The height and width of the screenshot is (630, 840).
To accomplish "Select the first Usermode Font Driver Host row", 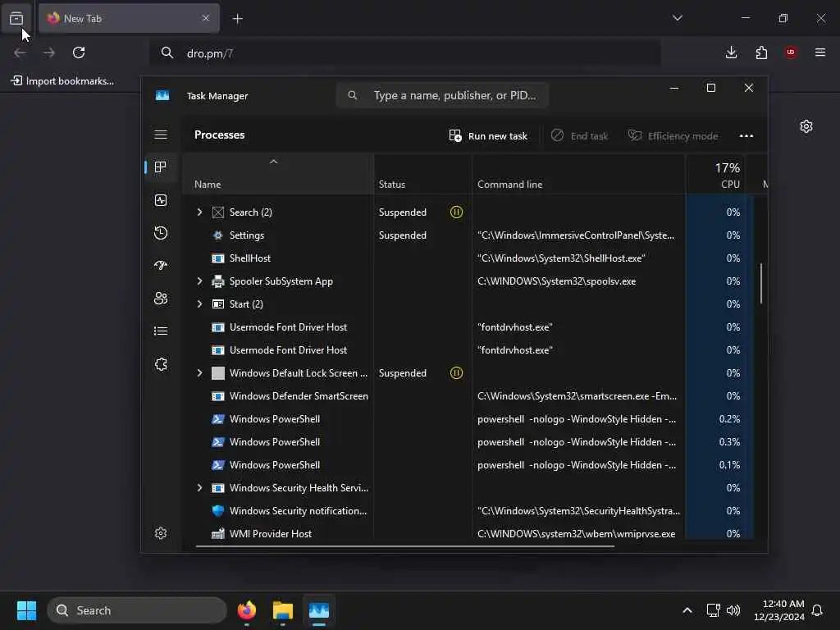I will [468, 327].
